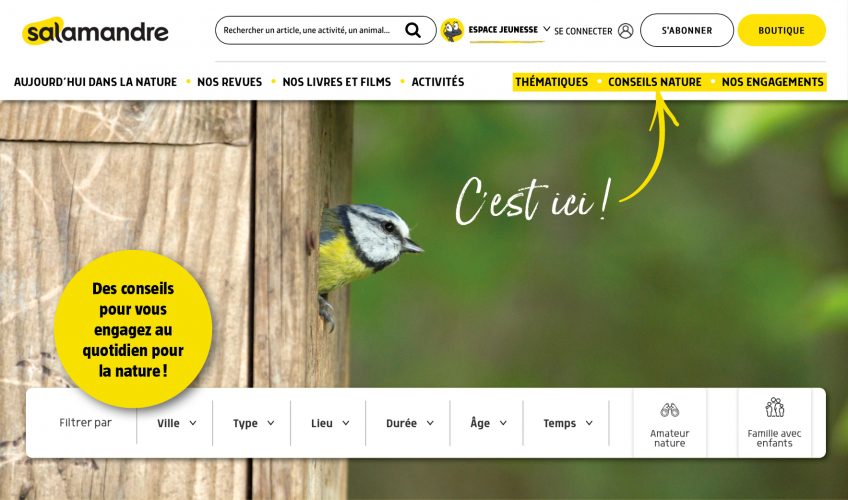Click the Espace Jeunesse mascot icon

[x=452, y=30]
